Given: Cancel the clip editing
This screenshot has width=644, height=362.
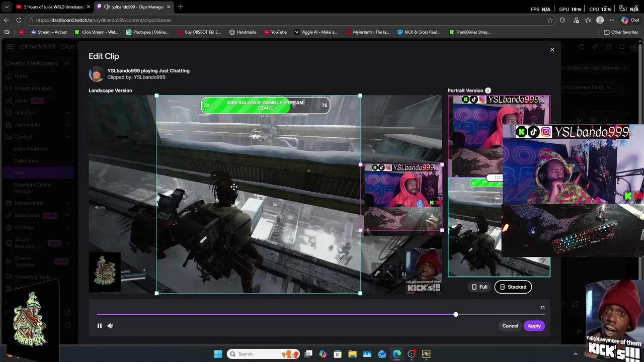Looking at the screenshot, I should coord(510,326).
